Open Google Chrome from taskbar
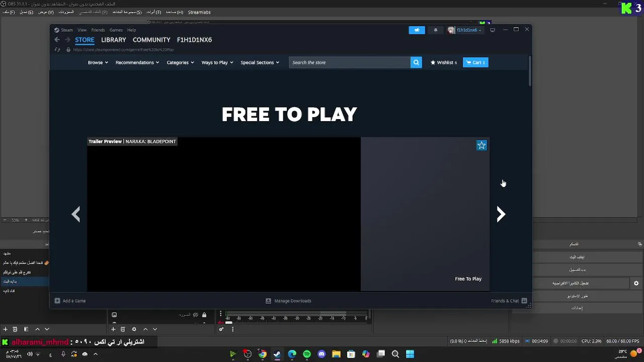The height and width of the screenshot is (362, 644). 263,354
